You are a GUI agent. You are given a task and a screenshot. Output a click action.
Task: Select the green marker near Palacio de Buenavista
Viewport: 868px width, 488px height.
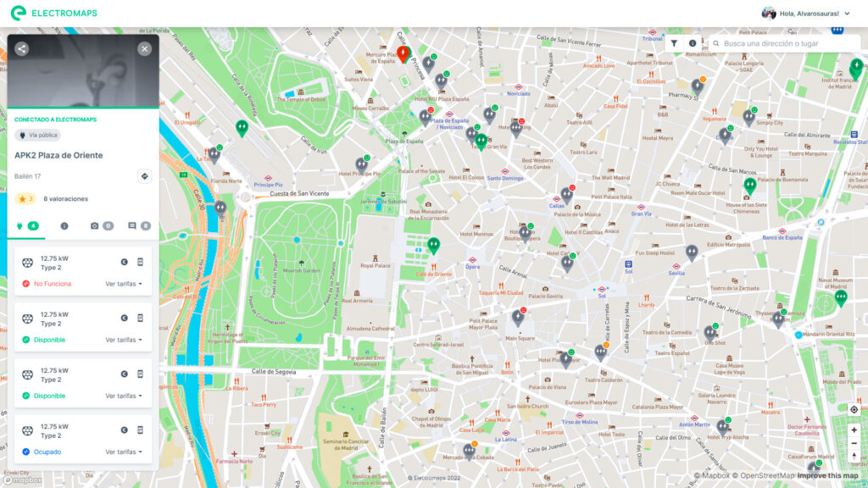click(750, 186)
